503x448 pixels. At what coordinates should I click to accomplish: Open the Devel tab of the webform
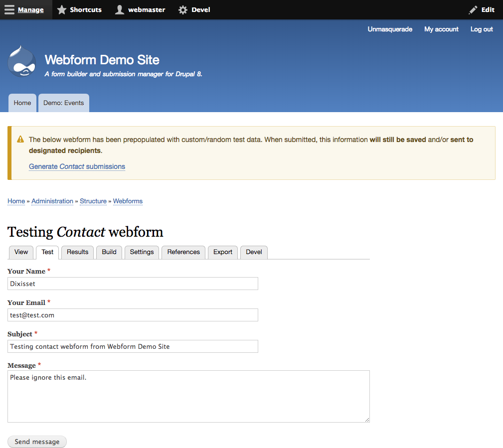coord(254,252)
